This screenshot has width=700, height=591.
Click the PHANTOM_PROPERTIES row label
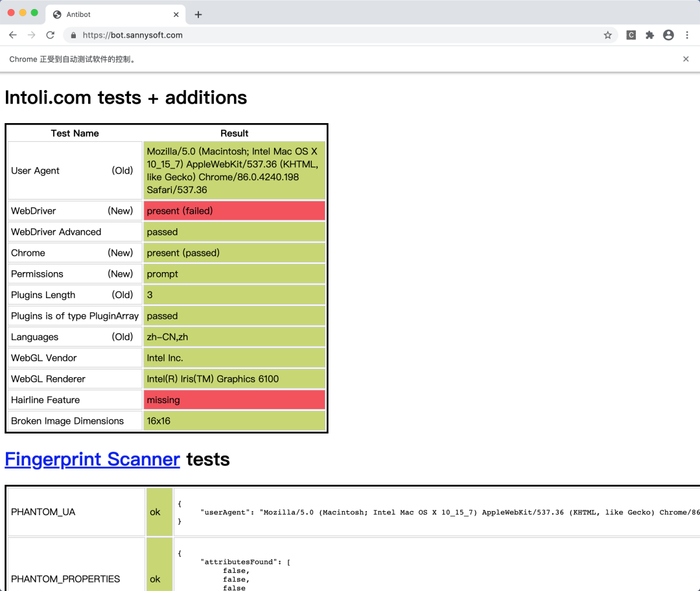(x=65, y=579)
